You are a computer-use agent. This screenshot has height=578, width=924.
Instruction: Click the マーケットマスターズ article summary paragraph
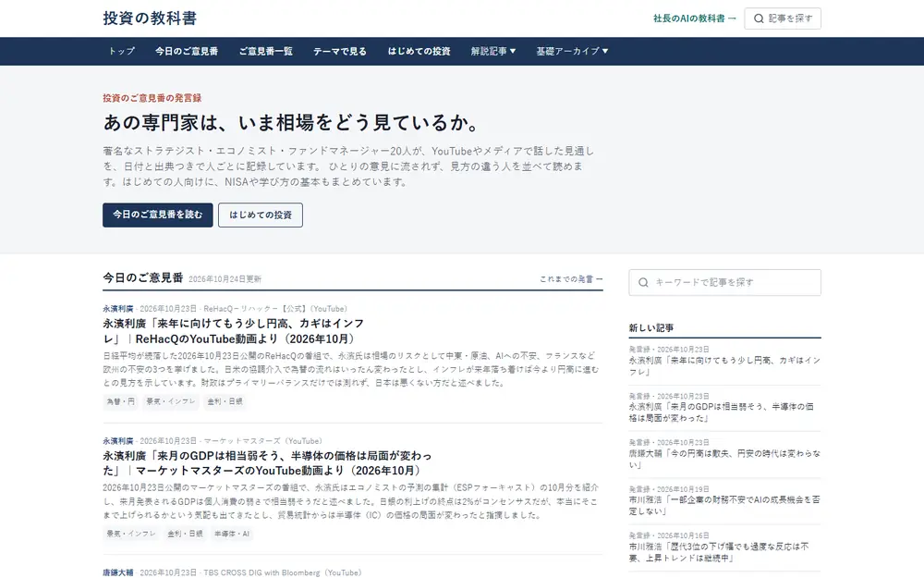351,501
